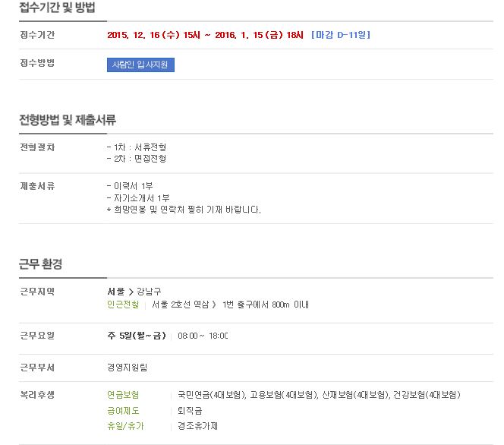Screen dimensions: 504x445
Task: Click the 서울 region link
Action: click(x=115, y=292)
